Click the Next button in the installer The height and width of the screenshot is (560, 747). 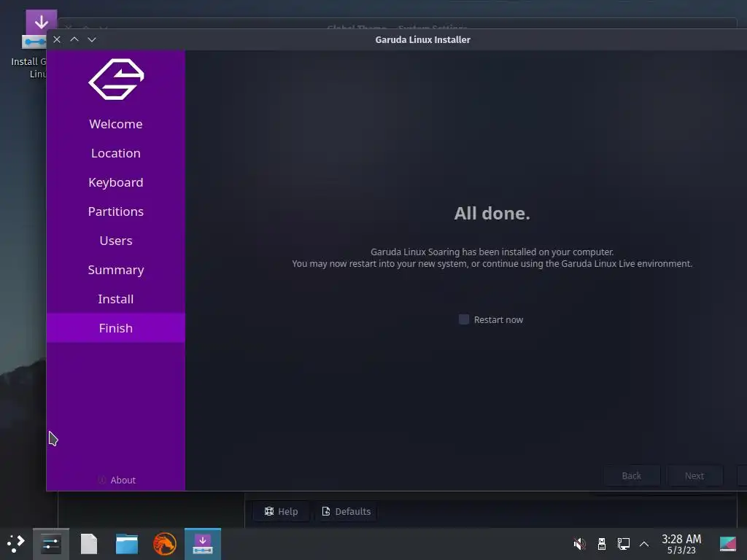point(694,475)
